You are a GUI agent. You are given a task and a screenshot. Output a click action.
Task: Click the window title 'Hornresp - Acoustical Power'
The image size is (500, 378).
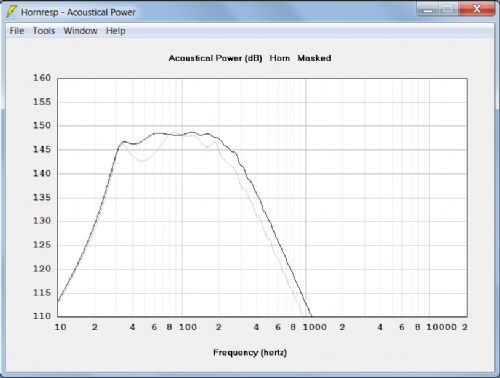tap(78, 12)
